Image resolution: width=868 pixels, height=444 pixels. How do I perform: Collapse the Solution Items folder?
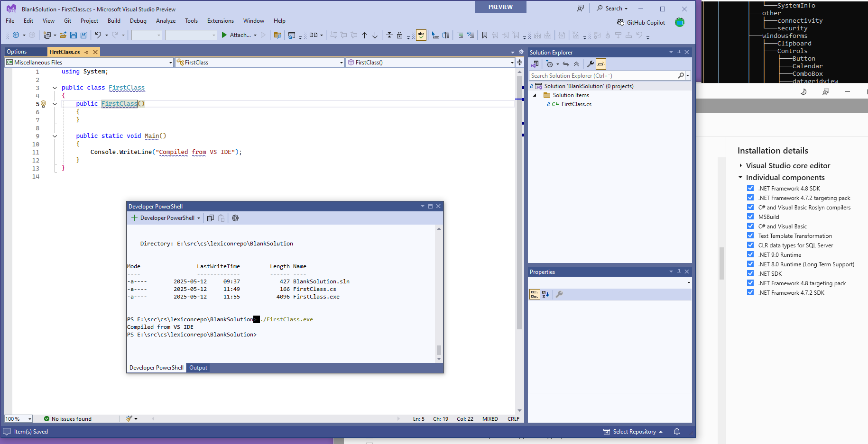pyautogui.click(x=535, y=95)
